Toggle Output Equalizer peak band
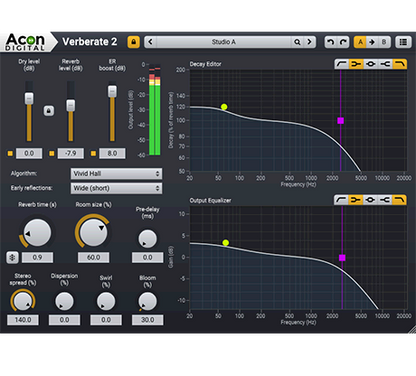416x376 pixels. (370, 200)
